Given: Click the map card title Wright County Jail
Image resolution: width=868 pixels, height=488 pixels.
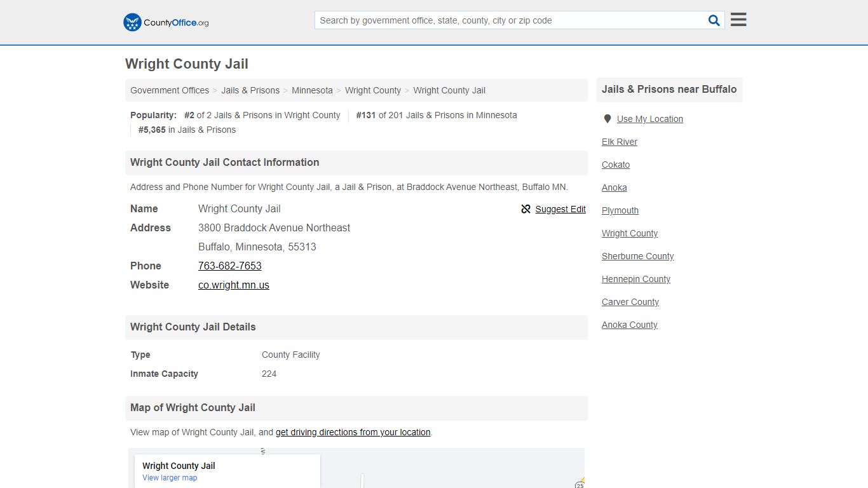Looking at the screenshot, I should pos(179,466).
